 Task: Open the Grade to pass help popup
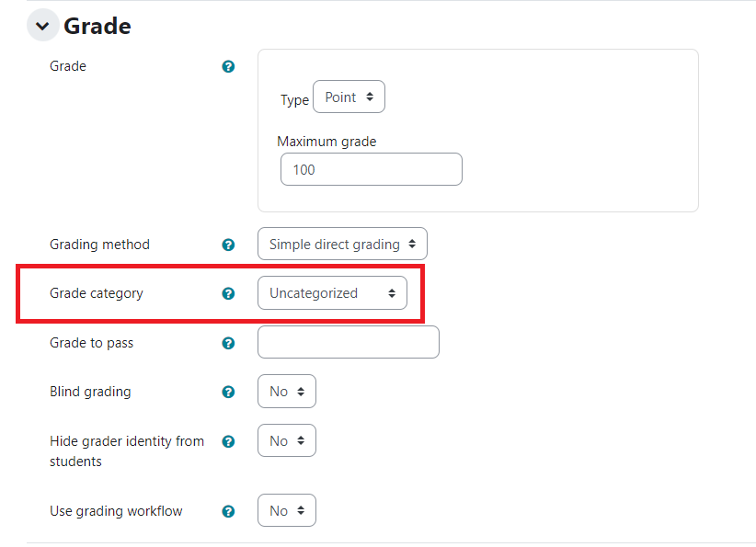click(x=227, y=343)
